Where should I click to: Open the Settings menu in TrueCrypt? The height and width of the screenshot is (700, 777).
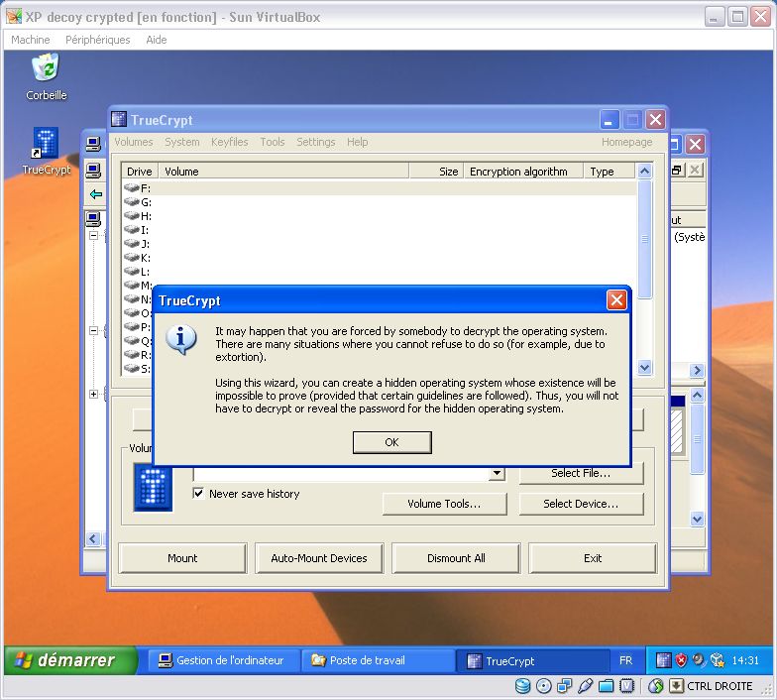pyautogui.click(x=315, y=142)
